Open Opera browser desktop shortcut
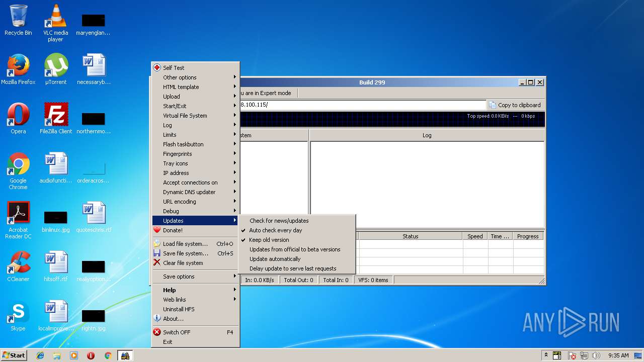Screen dimensions: 644x362 [18, 119]
